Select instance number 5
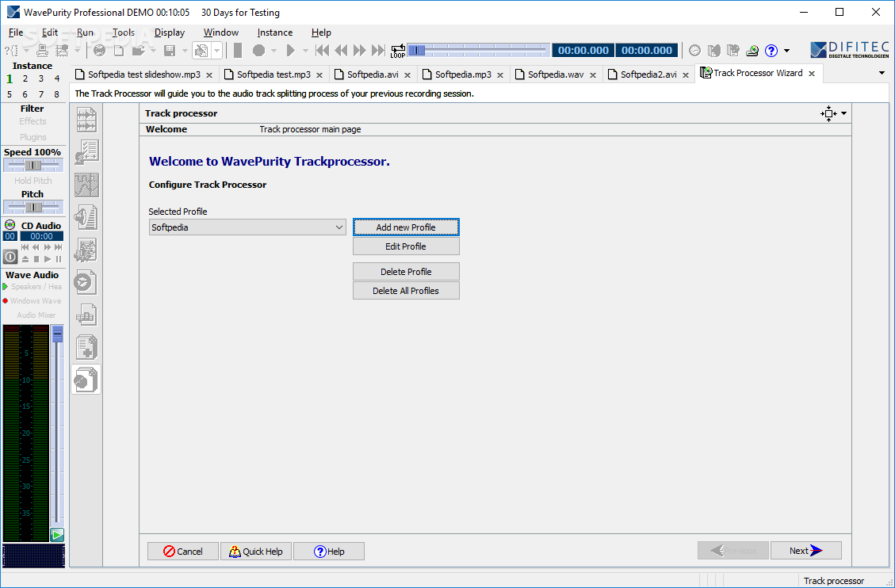 click(x=10, y=94)
